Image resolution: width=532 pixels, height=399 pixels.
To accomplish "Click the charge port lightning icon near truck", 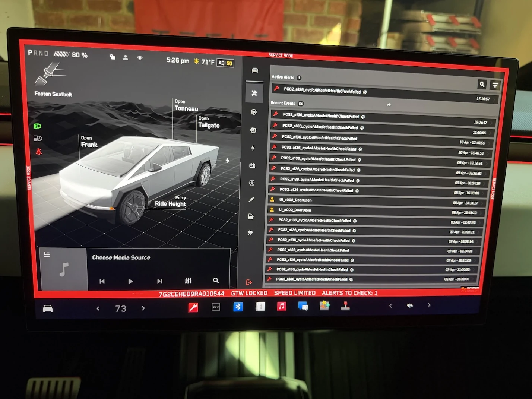I will click(x=228, y=161).
